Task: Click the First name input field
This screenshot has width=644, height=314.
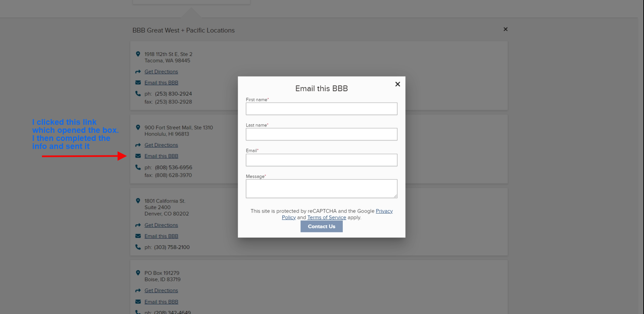Action: [321, 109]
